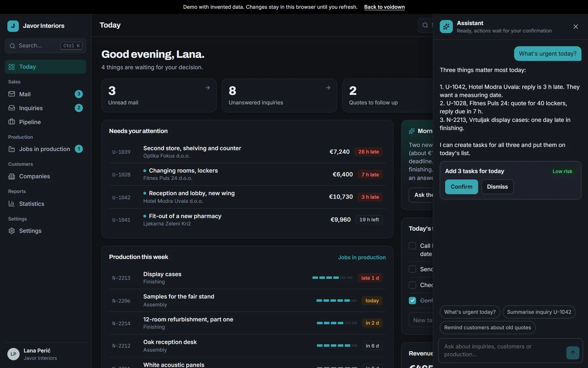Open the Settings gear in sidebar

point(12,231)
